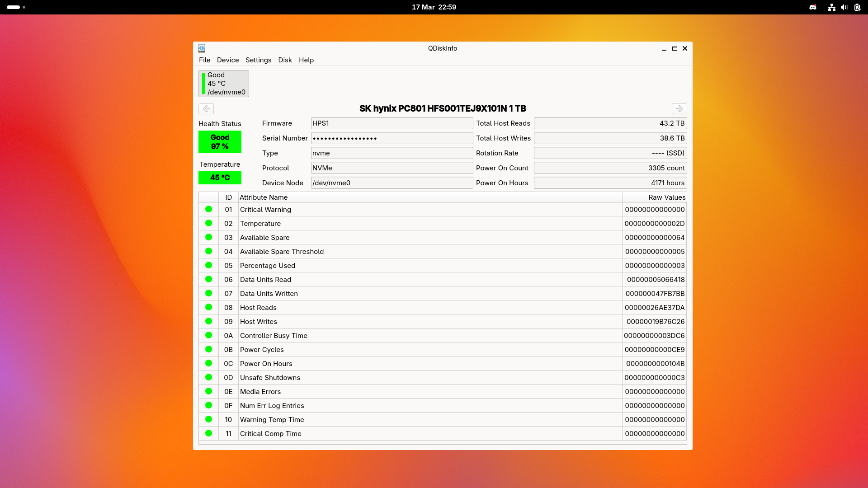Click raw value 00000026AE37DA
The width and height of the screenshot is (868, 488).
(x=655, y=308)
